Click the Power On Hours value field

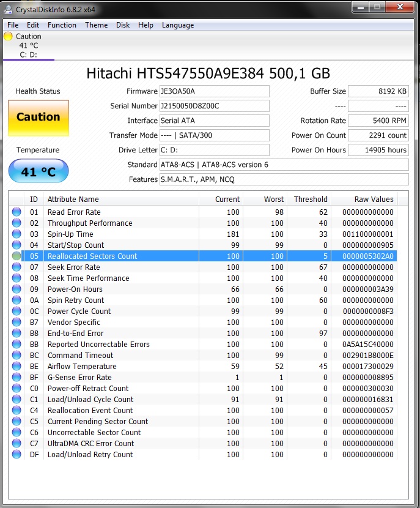[378, 150]
